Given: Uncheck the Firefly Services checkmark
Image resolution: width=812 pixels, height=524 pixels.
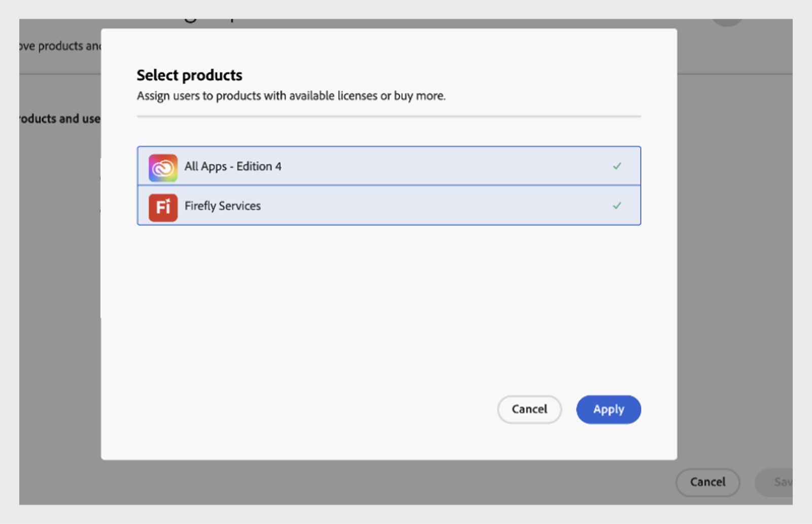Looking at the screenshot, I should tap(617, 205).
